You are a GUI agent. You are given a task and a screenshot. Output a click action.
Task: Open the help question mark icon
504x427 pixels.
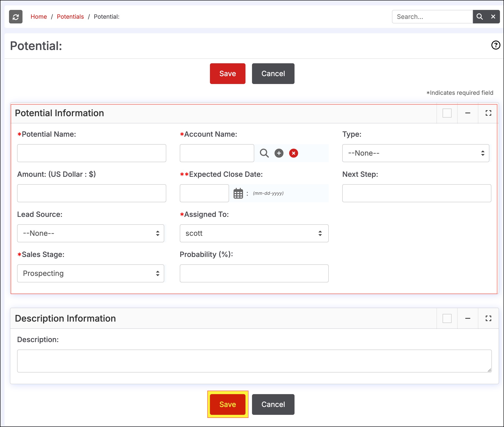(x=495, y=45)
